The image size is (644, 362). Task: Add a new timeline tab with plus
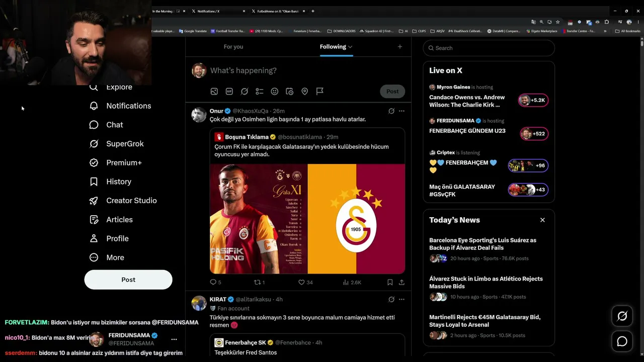pyautogui.click(x=400, y=47)
